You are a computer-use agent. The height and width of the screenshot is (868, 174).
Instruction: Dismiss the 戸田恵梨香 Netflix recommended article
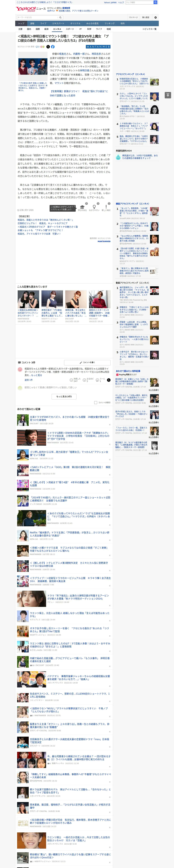[109, 540]
